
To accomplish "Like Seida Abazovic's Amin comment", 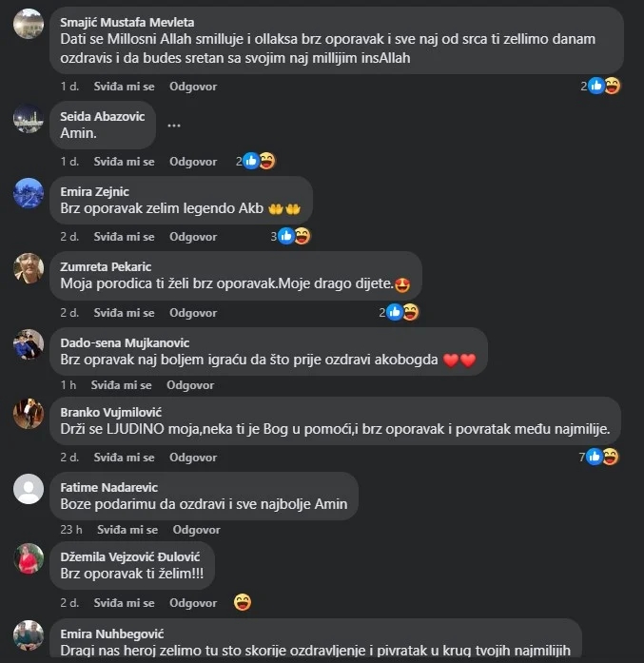I will 124,162.
